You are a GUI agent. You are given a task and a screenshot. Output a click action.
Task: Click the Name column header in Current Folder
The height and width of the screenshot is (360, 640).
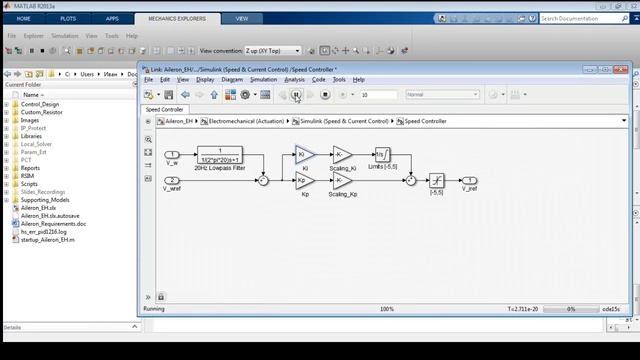[x=33, y=95]
